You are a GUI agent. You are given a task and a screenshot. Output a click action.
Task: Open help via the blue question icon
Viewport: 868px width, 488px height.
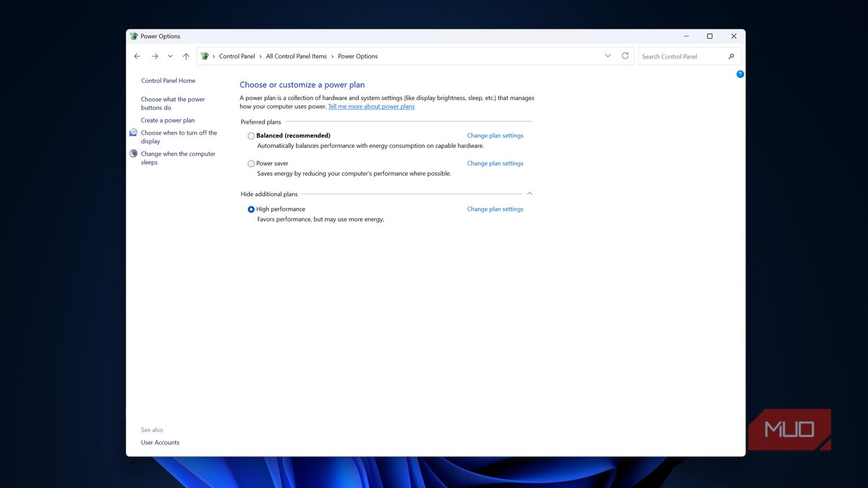tap(740, 74)
